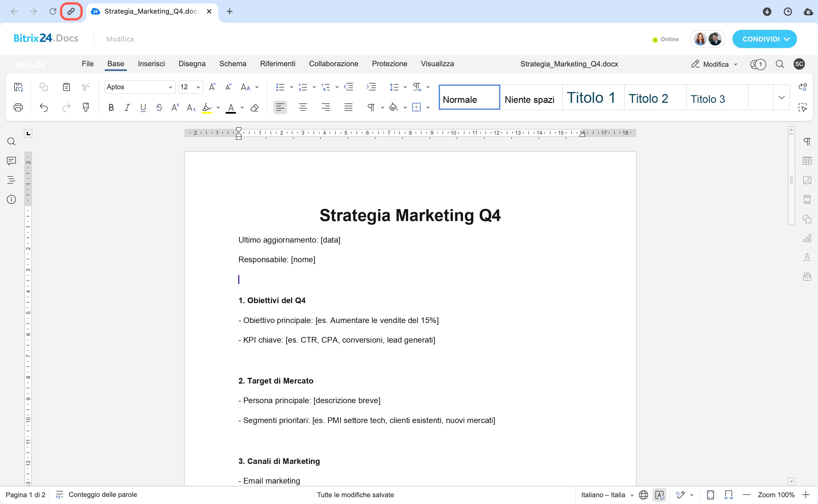
Task: Open the Headings navigation panel icon
Action: click(x=11, y=180)
